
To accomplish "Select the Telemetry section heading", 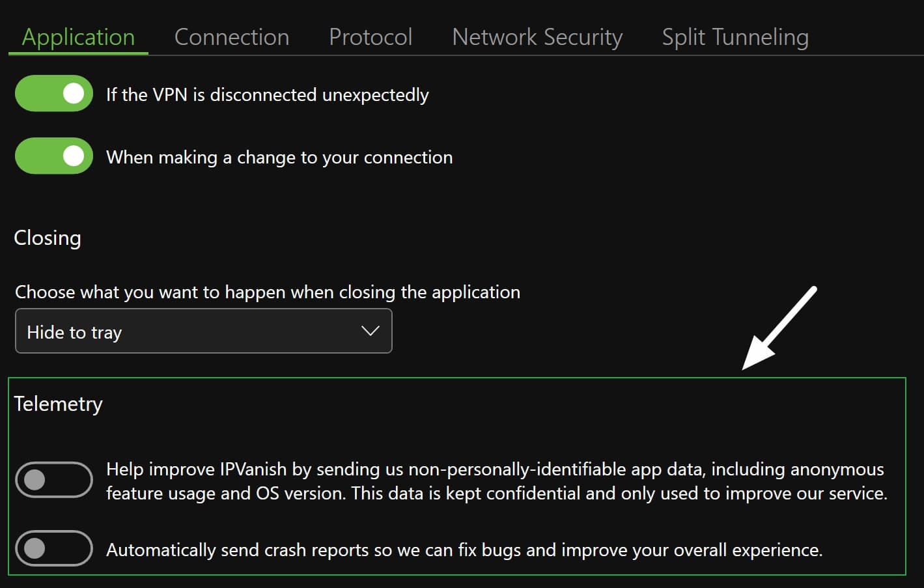I will 59,404.
